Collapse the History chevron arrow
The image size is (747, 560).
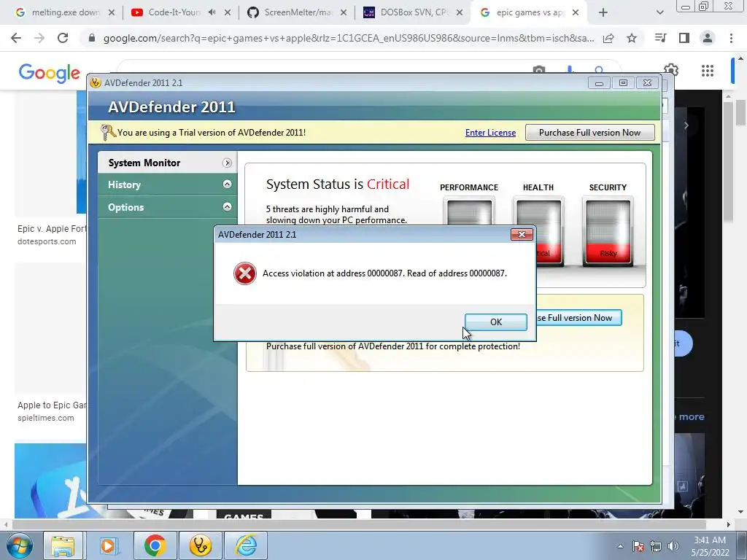[x=228, y=184]
